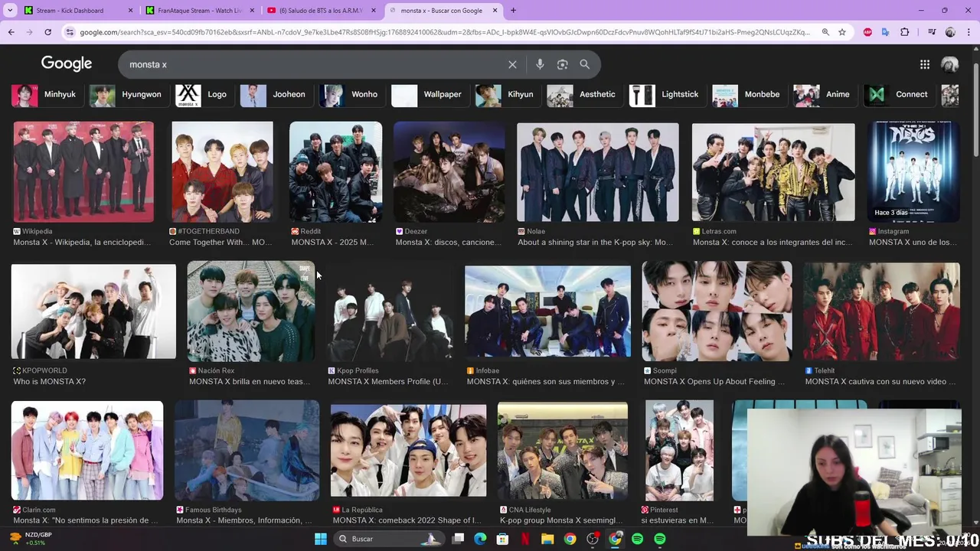Image resolution: width=980 pixels, height=551 pixels.
Task: Switch to the Saludo de BTS YouTube tab
Action: (x=322, y=11)
